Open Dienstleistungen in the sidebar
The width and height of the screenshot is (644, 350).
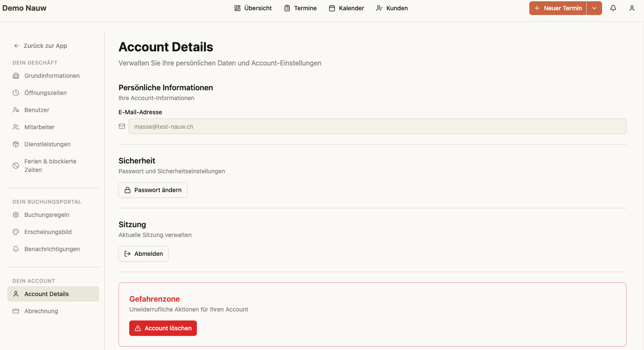click(53, 144)
